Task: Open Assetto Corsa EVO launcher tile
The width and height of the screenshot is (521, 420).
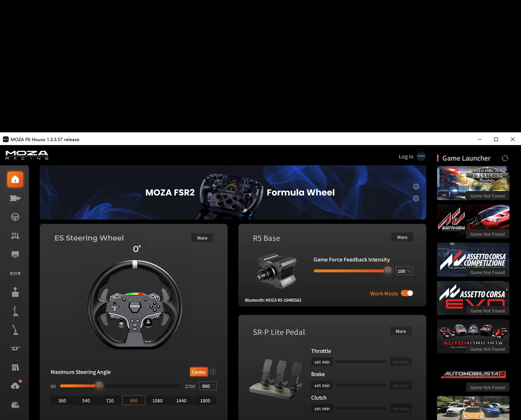Action: click(473, 298)
